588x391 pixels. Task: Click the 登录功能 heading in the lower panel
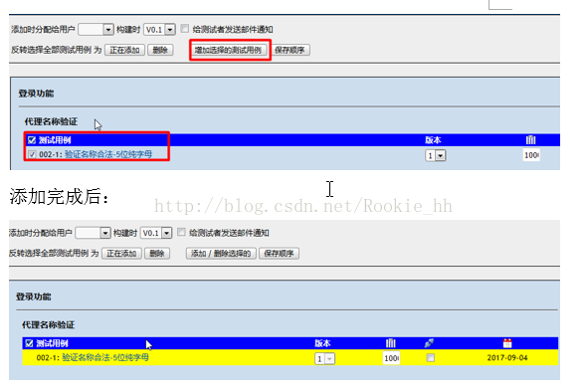point(34,296)
